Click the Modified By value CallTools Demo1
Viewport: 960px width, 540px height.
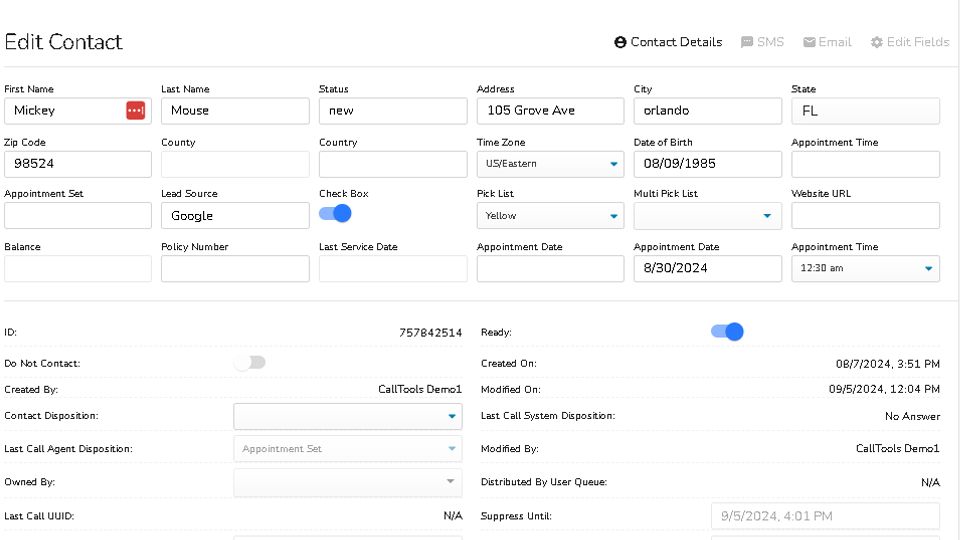[898, 449]
